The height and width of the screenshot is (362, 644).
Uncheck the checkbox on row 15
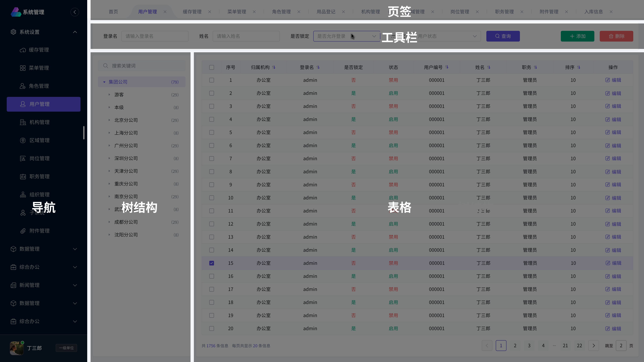(x=211, y=263)
